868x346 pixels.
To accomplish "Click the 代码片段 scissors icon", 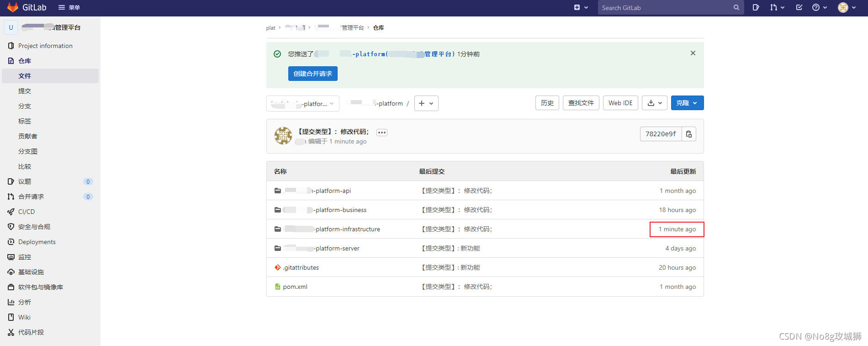I will 11,332.
